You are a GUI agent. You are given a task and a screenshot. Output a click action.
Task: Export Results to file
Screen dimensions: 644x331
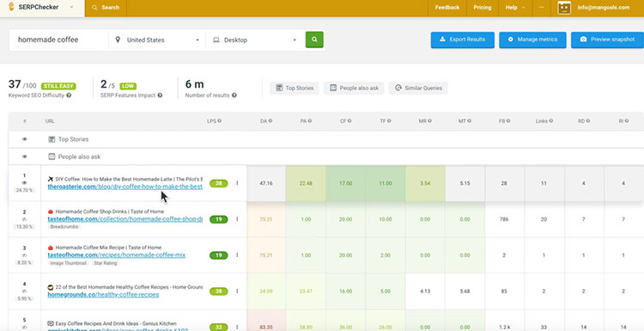point(463,40)
